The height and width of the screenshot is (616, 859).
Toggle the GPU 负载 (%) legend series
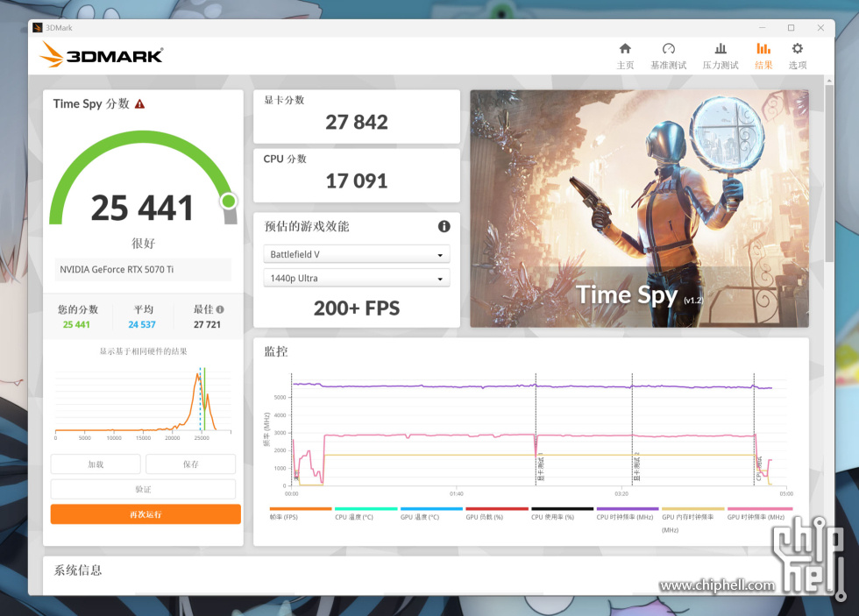pos(496,513)
